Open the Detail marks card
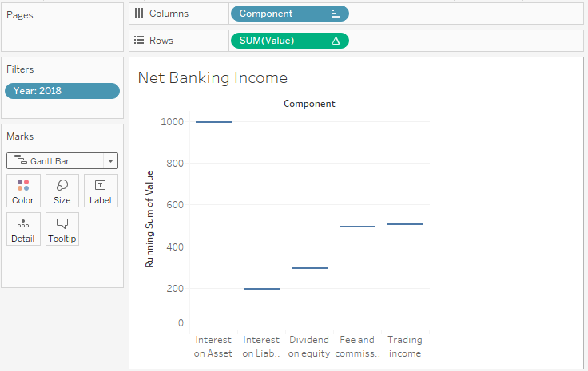The height and width of the screenshot is (371, 588). [x=23, y=229]
